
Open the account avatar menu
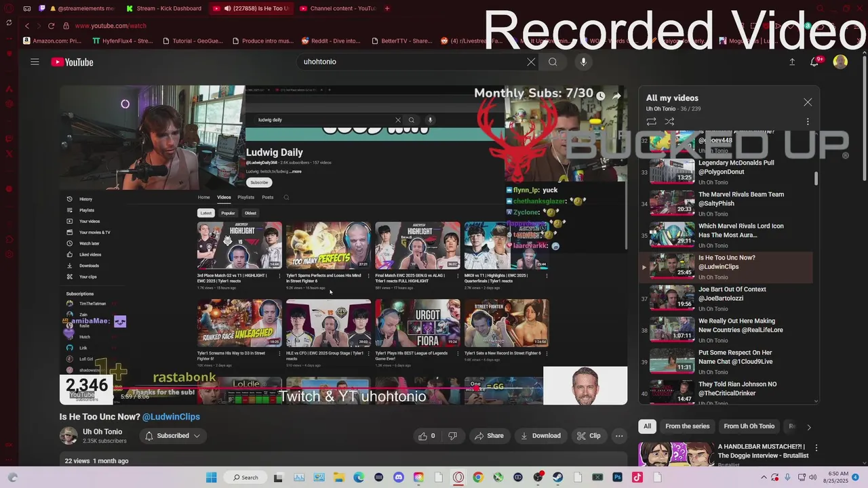point(840,62)
